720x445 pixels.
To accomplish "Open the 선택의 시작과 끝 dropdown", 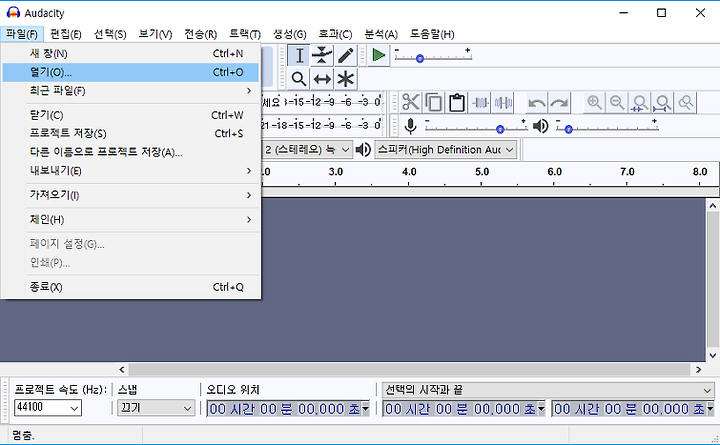I will tap(548, 390).
